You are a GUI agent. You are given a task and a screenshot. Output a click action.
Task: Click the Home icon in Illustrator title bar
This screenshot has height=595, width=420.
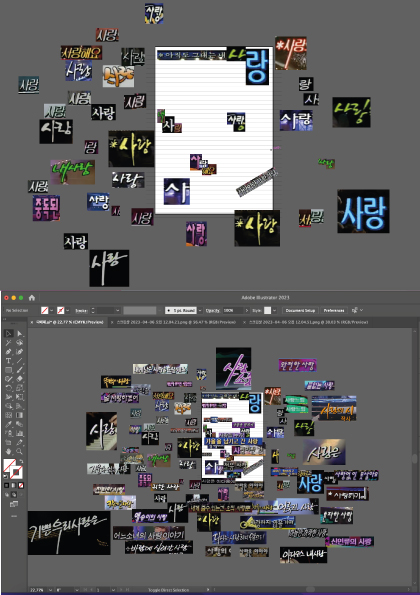[x=32, y=298]
